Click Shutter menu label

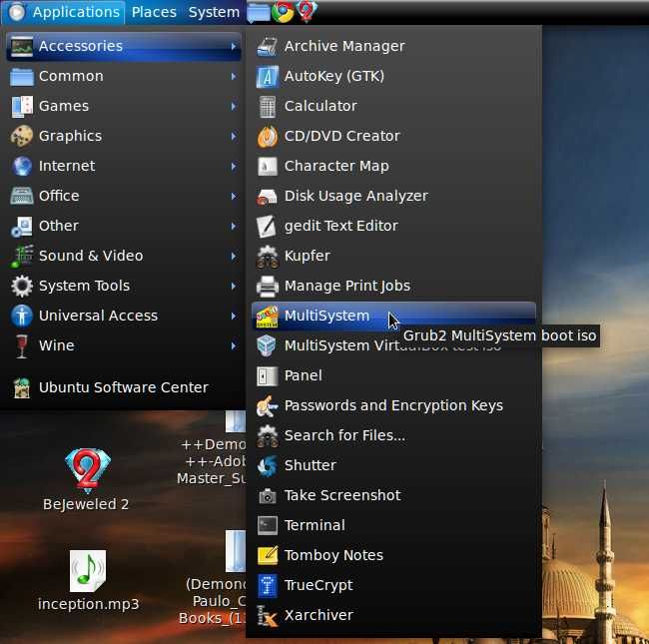(x=310, y=465)
